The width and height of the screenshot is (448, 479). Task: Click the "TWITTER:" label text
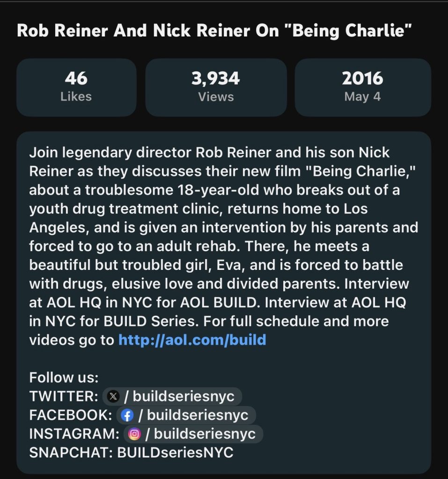(x=64, y=397)
